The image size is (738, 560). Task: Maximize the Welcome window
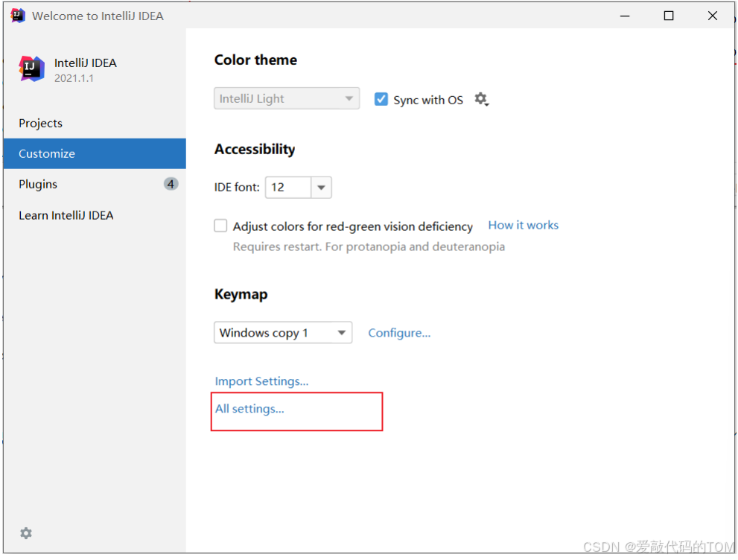point(668,16)
